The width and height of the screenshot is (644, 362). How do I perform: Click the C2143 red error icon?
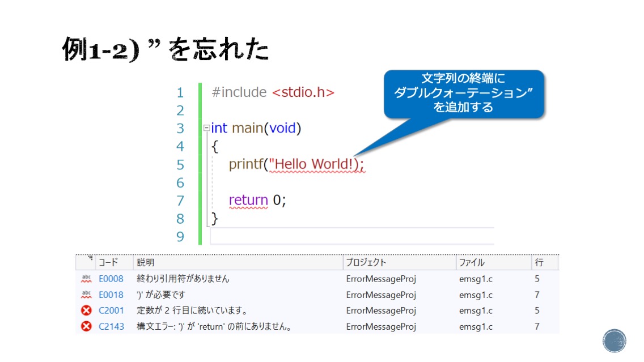pos(86,327)
